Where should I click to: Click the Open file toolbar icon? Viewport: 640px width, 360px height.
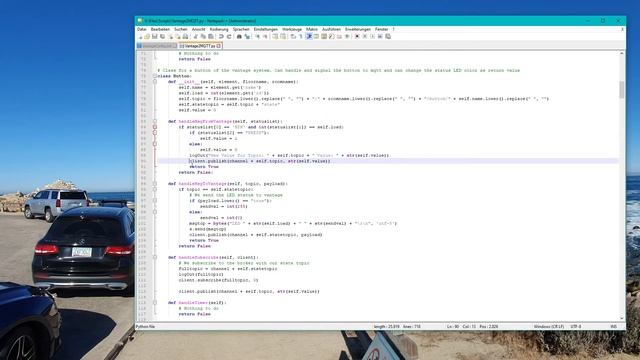[147, 36]
